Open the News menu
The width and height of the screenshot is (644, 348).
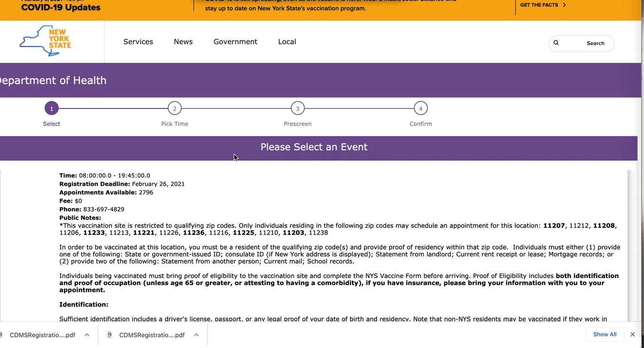point(183,42)
